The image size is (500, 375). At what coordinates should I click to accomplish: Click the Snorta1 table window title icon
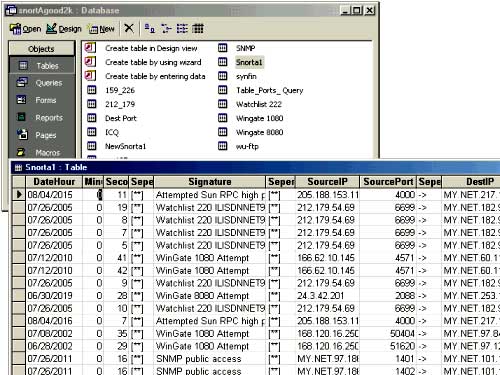[18, 167]
